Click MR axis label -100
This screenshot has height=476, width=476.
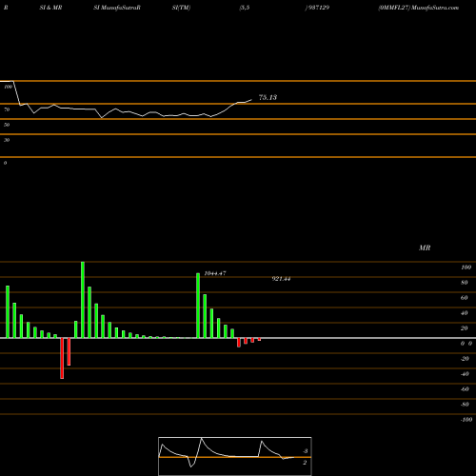(x=466, y=420)
